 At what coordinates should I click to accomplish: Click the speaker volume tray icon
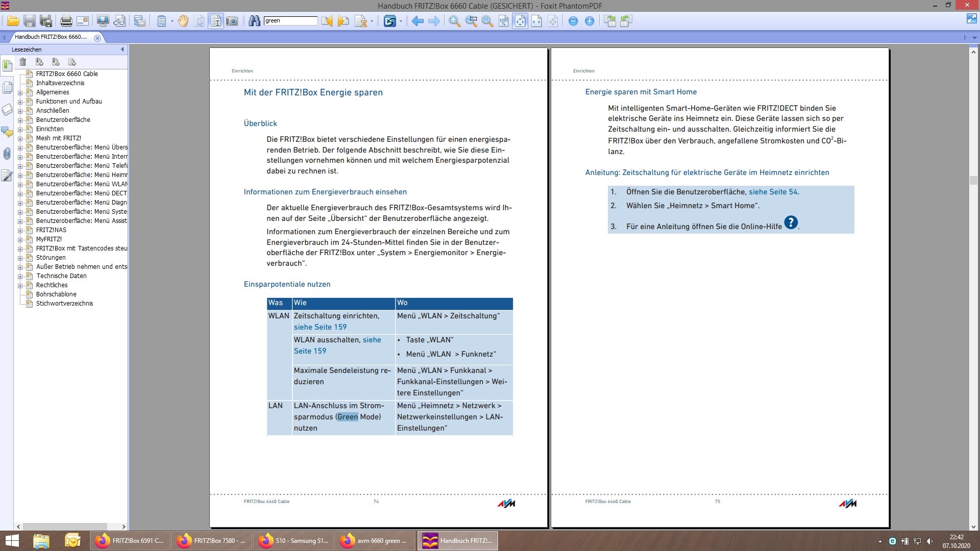[930, 541]
